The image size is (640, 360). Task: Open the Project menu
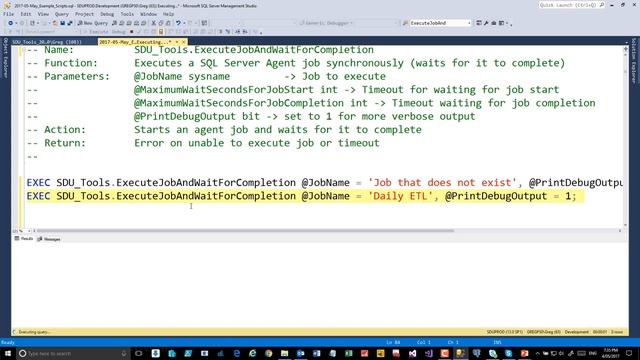pyautogui.click(x=84, y=14)
